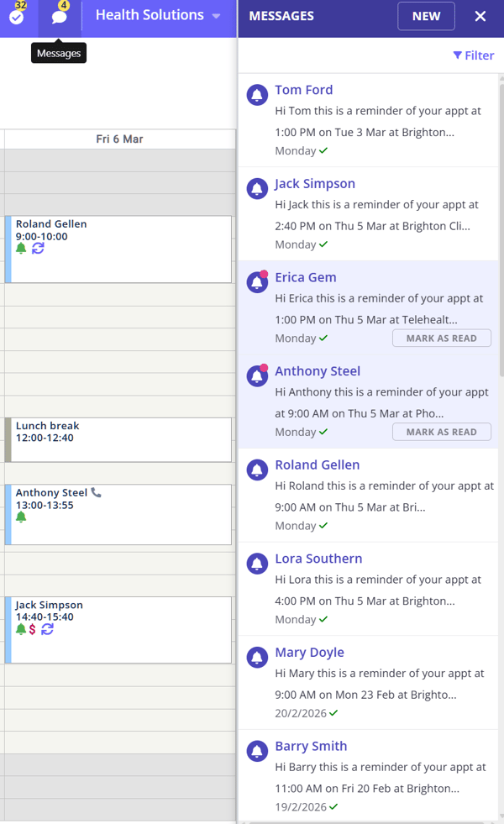Mark Erica Gem message as read

[441, 339]
